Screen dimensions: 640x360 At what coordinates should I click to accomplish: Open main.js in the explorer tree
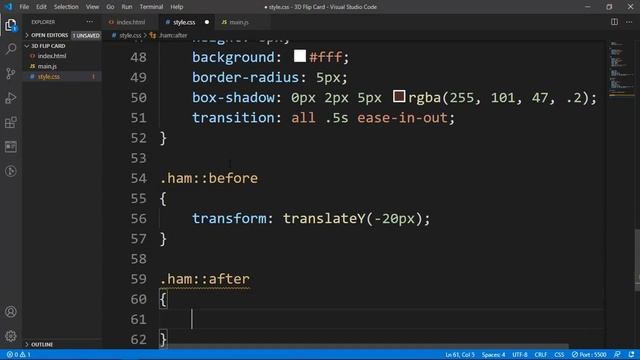click(47, 66)
